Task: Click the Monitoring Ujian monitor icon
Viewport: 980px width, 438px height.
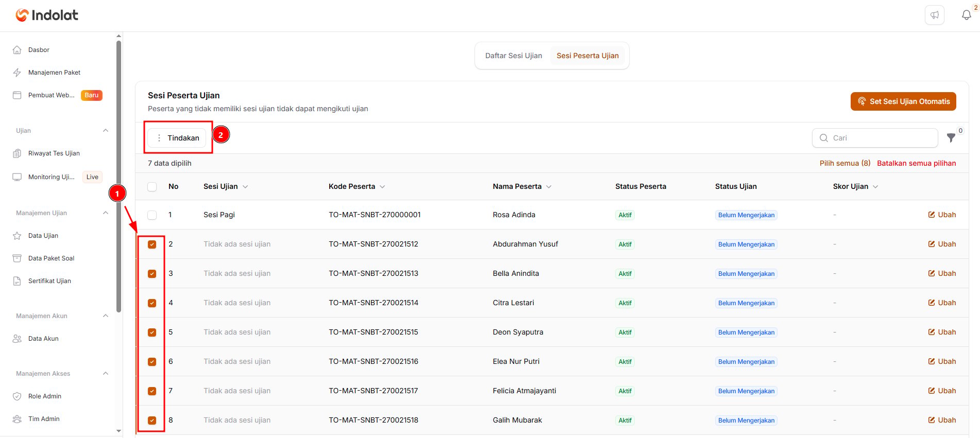Action: (x=17, y=177)
